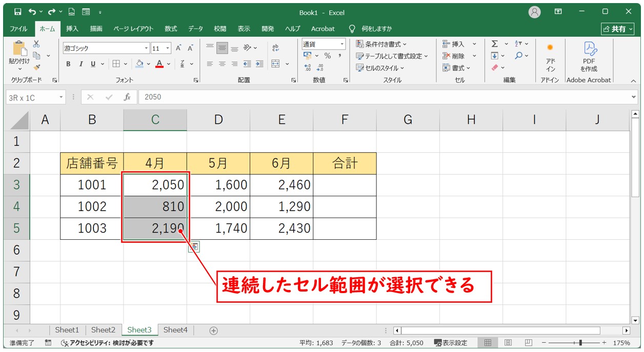Toggle bold formatting
This screenshot has width=644, height=352.
tap(68, 64)
